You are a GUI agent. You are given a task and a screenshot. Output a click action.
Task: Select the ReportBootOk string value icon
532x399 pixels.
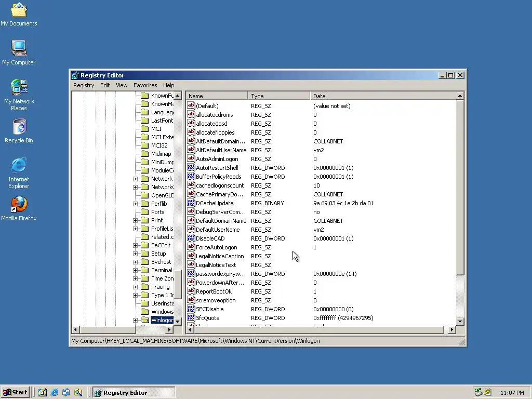(x=191, y=291)
